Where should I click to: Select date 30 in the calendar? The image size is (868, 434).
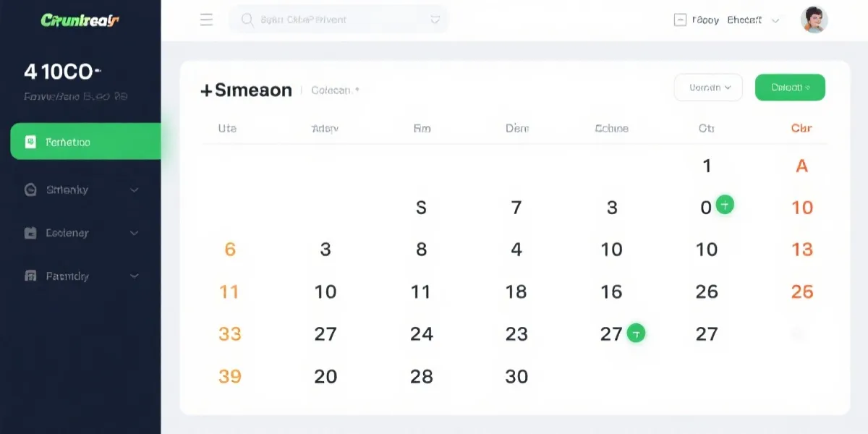516,376
